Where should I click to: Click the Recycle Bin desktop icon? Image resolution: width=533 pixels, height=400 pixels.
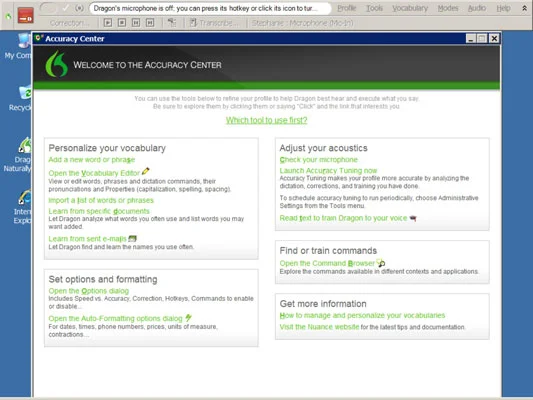[x=20, y=99]
